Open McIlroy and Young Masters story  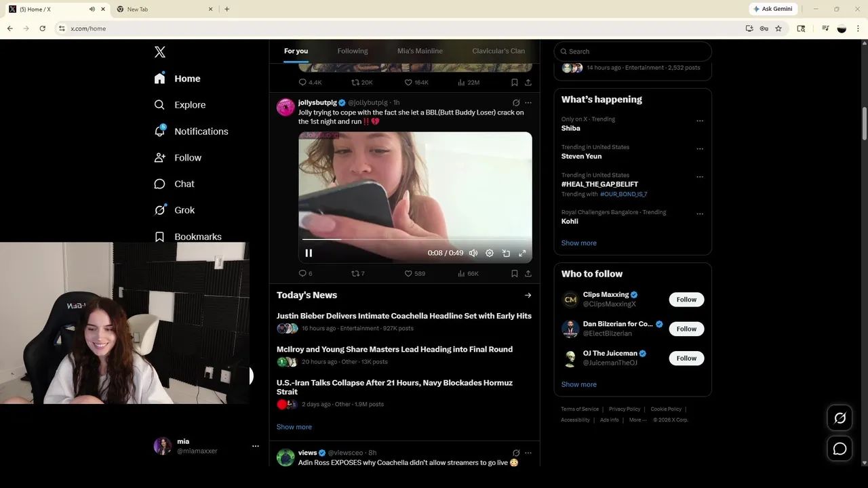coord(395,350)
